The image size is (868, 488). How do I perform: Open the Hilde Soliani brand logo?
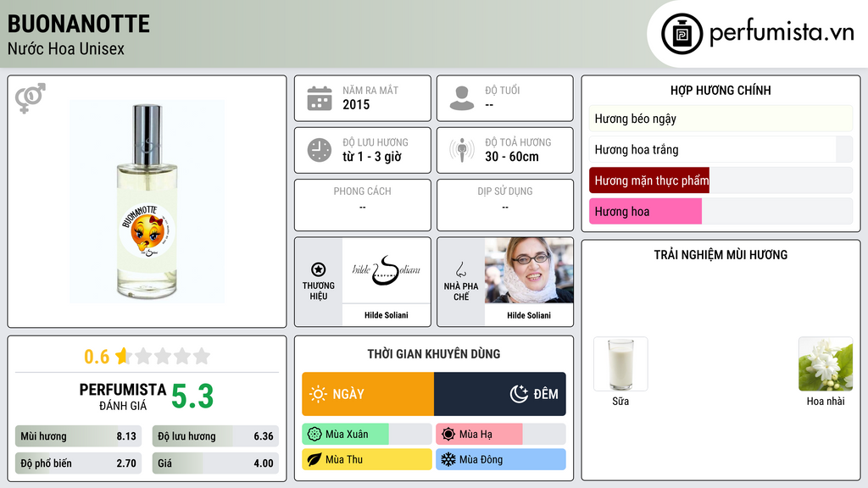click(x=387, y=270)
